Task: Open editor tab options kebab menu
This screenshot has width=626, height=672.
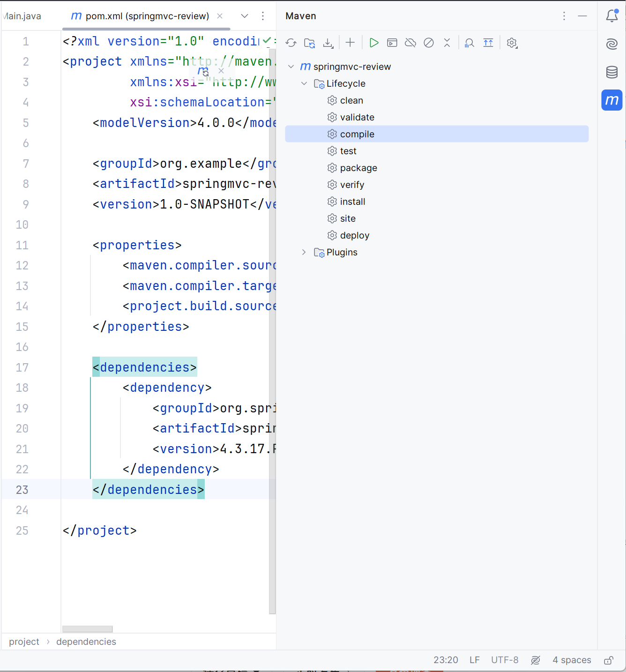Action: [x=263, y=16]
